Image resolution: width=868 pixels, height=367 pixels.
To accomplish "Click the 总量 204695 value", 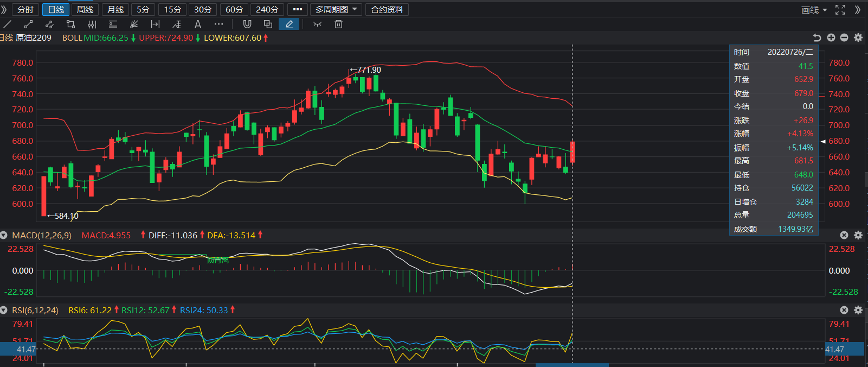I will point(800,215).
